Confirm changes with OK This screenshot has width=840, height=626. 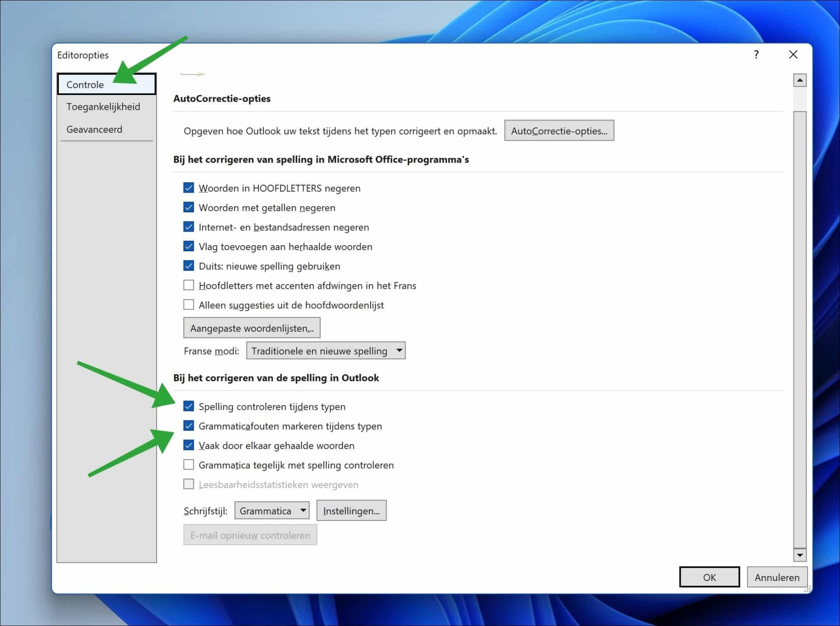pyautogui.click(x=709, y=577)
